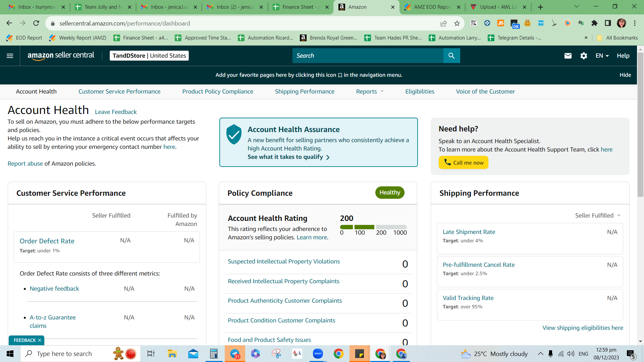Screen dimensions: 644x362
Task: Open the Report abuse link
Action: [x=25, y=164]
